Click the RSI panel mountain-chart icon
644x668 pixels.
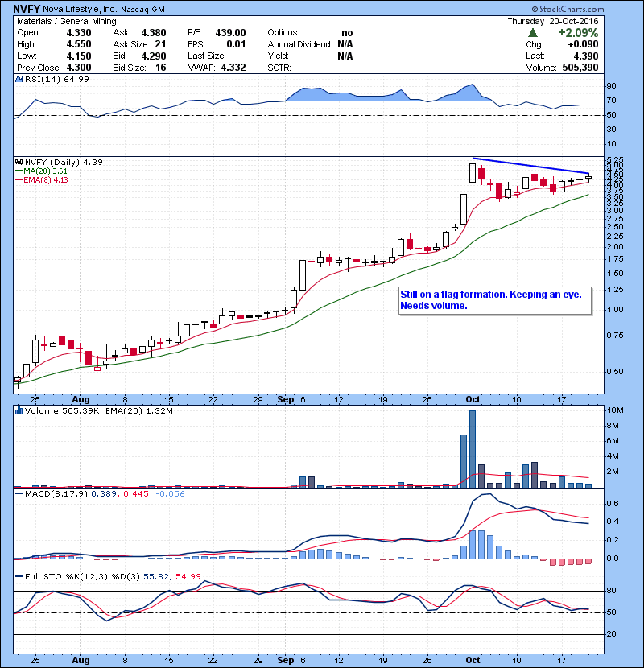click(19, 79)
